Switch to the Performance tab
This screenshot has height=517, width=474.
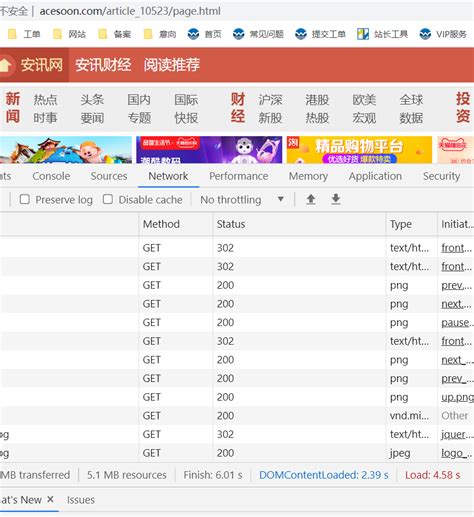point(239,176)
